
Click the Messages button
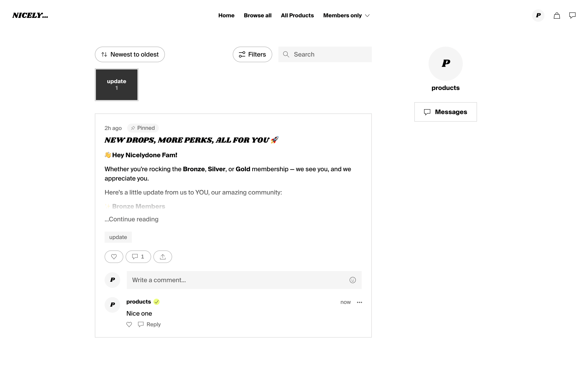pyautogui.click(x=445, y=112)
